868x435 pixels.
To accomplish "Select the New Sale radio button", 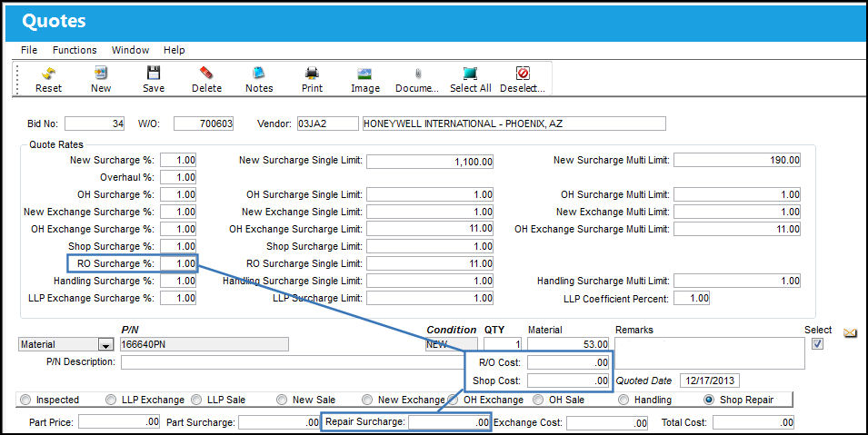I will tap(282, 400).
